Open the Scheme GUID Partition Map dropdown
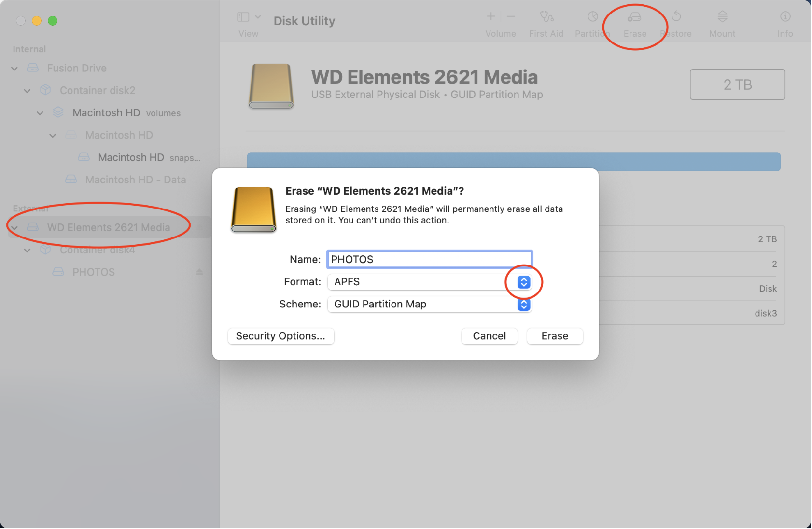Image resolution: width=812 pixels, height=529 pixels. (x=523, y=305)
